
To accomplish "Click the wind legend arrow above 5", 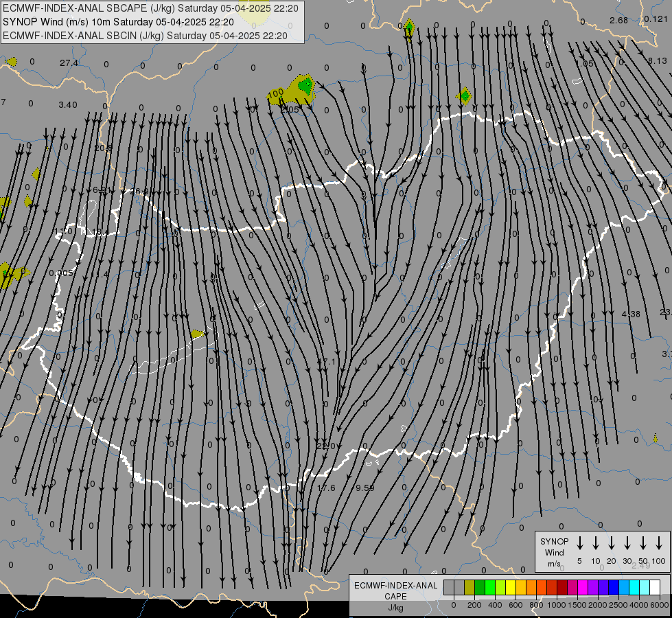I will (580, 543).
